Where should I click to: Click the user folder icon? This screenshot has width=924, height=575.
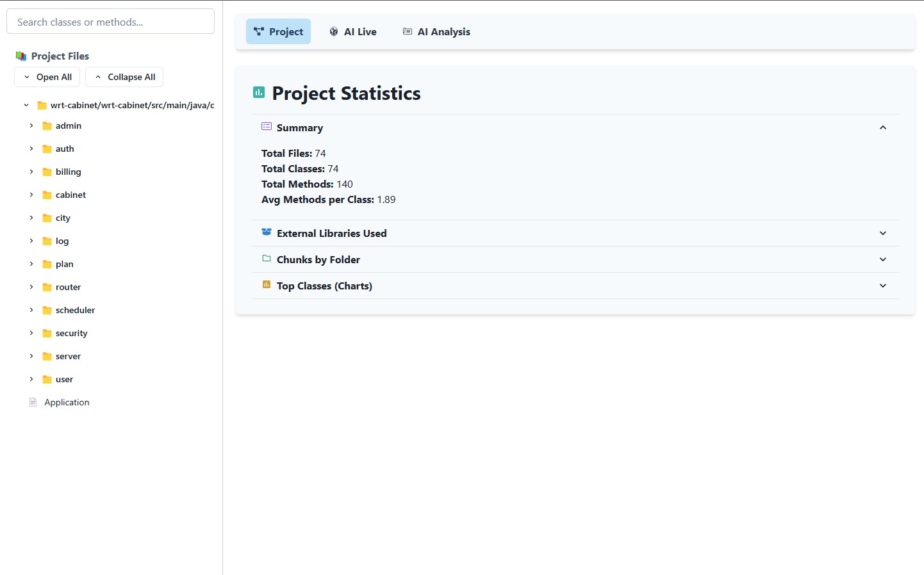pyautogui.click(x=47, y=380)
